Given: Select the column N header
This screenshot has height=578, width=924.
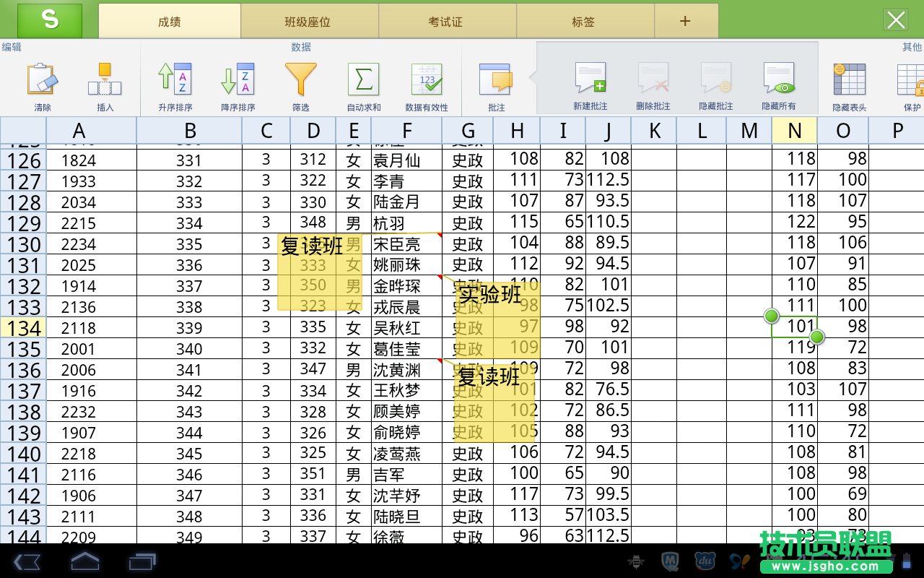Looking at the screenshot, I should coord(795,131).
